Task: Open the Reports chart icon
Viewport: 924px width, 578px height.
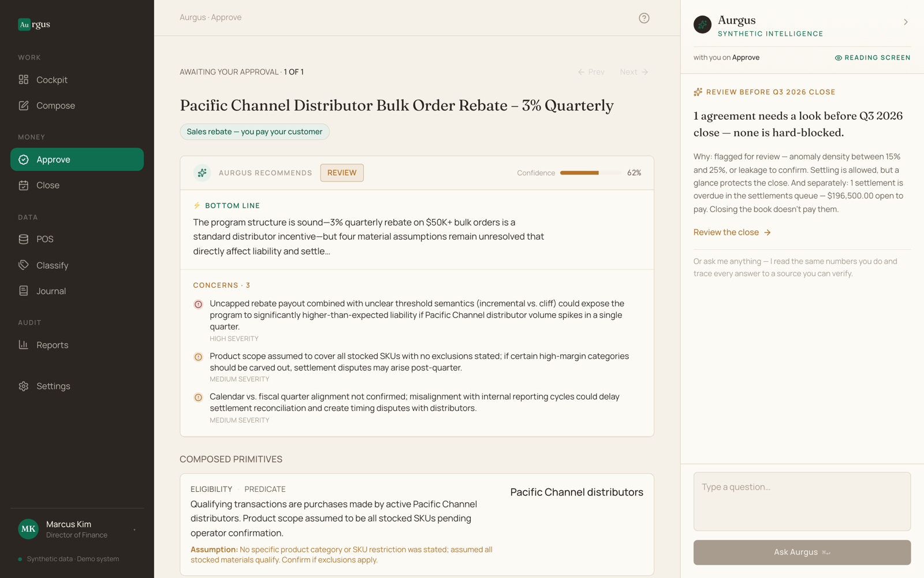Action: 24,345
